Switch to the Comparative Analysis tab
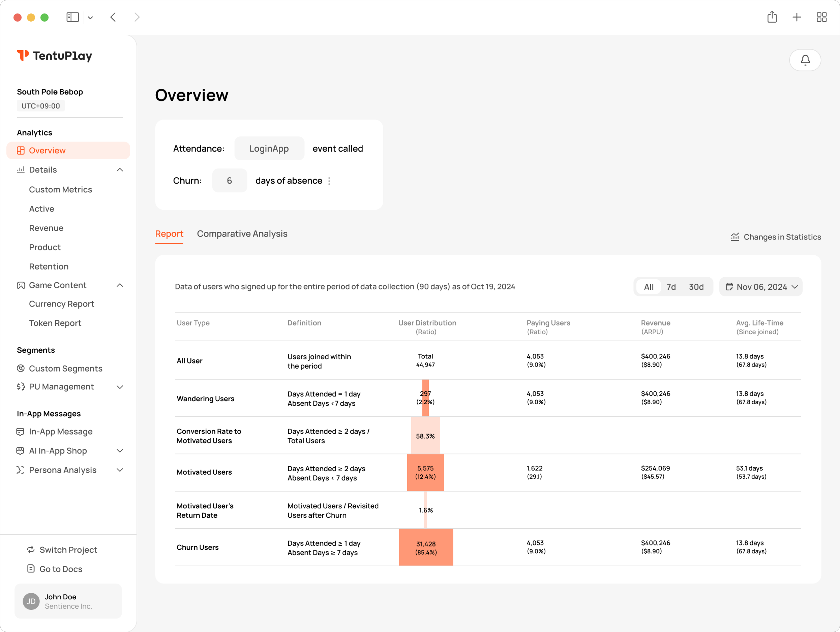The height and width of the screenshot is (632, 840). point(242,234)
